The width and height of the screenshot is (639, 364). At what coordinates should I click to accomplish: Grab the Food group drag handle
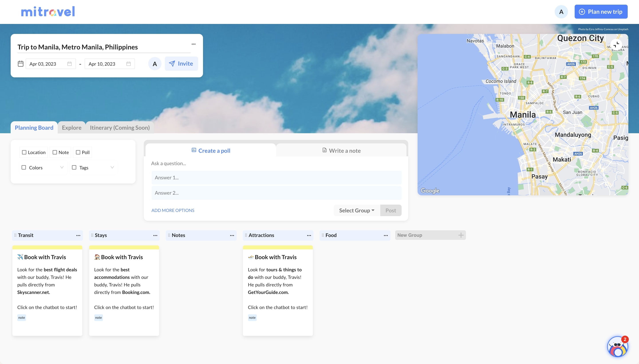(323, 235)
